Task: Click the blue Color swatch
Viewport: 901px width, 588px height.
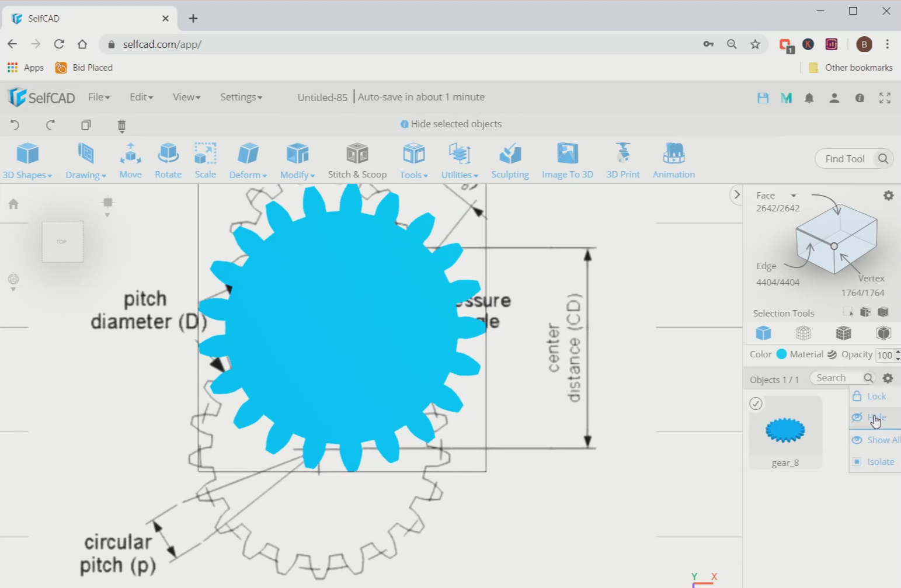Action: click(781, 354)
